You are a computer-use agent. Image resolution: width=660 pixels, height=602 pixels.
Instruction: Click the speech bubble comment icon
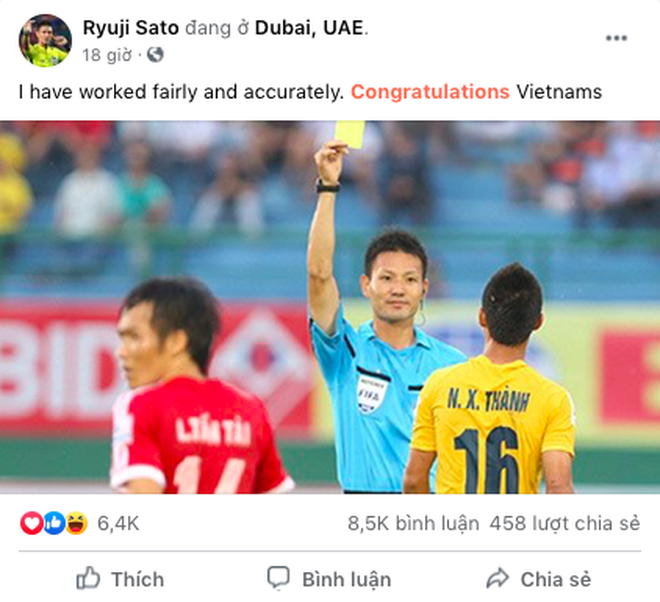click(x=278, y=578)
